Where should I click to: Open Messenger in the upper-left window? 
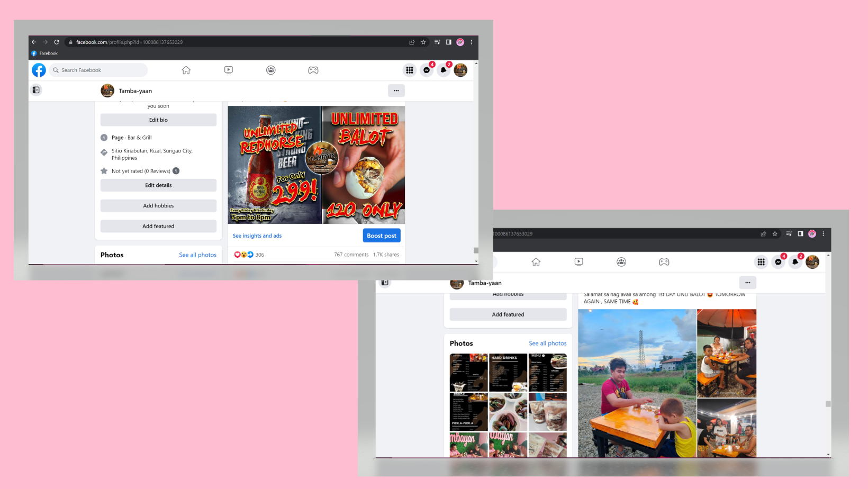pyautogui.click(x=427, y=70)
